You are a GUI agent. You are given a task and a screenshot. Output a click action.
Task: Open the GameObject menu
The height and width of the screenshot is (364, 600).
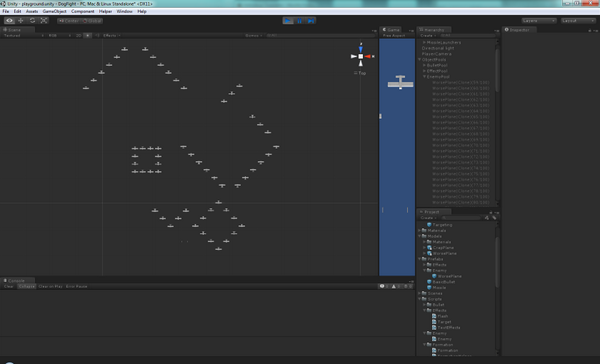pyautogui.click(x=54, y=11)
